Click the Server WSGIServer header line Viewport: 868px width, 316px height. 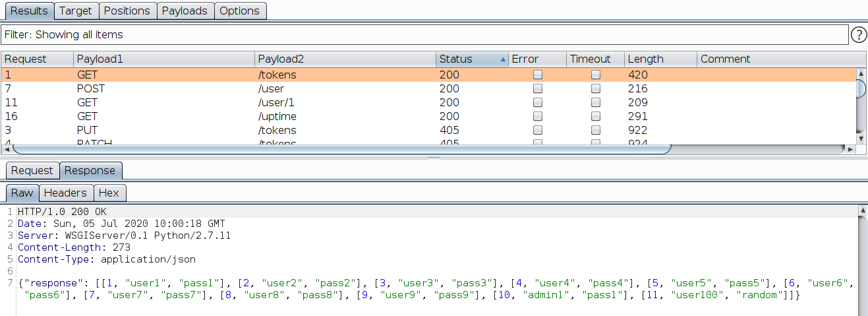click(x=124, y=236)
